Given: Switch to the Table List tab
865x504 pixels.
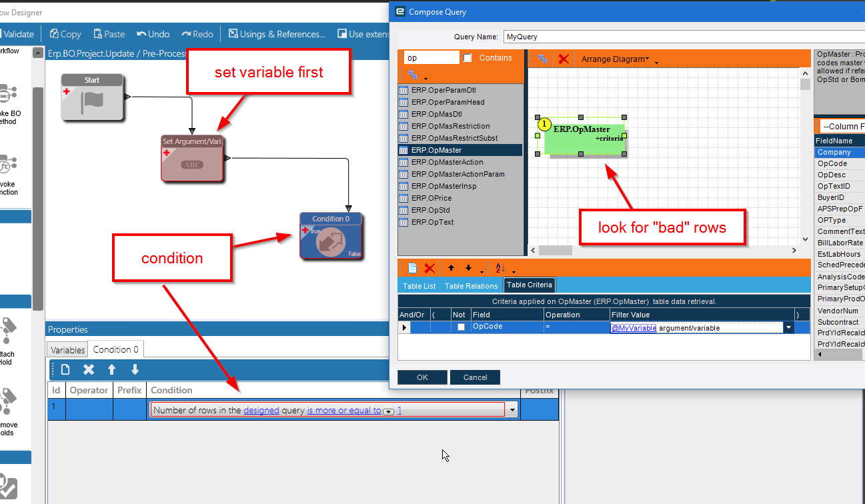Looking at the screenshot, I should click(x=419, y=286).
